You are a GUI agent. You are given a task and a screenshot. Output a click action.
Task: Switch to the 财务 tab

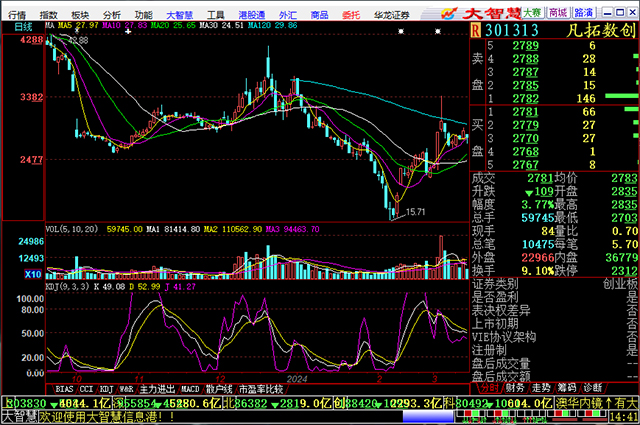point(515,387)
